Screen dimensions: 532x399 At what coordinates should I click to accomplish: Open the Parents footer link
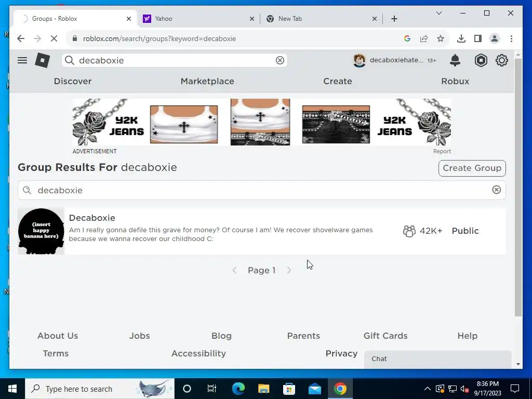pos(303,336)
